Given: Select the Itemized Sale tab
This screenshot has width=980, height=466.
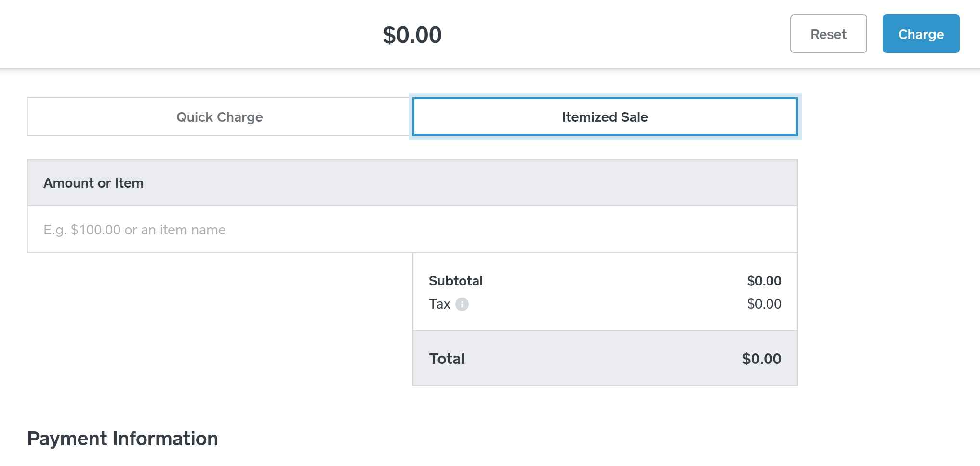Looking at the screenshot, I should pos(605,117).
